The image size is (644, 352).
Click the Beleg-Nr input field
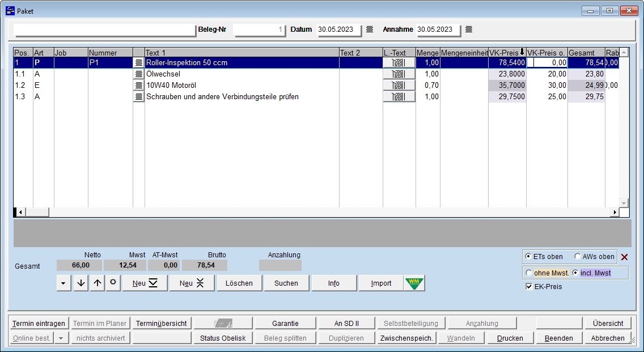tap(259, 29)
